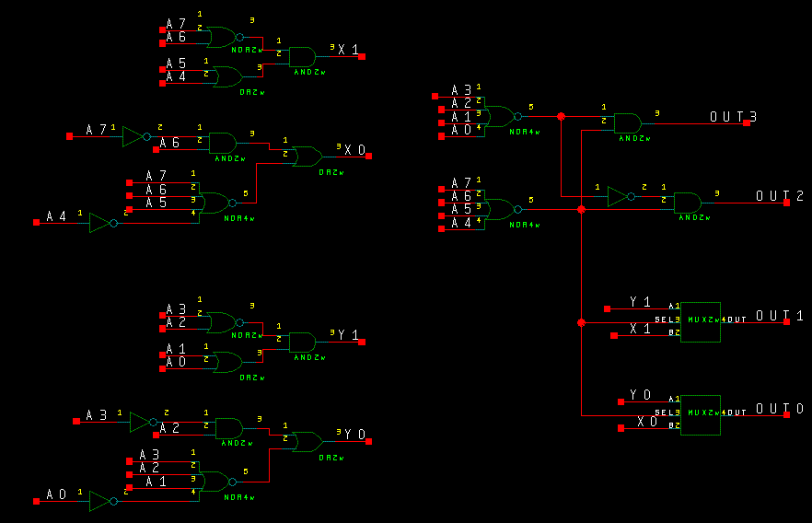Click the A3 input pin feeding the Y0 inverter

pyautogui.click(x=76, y=421)
